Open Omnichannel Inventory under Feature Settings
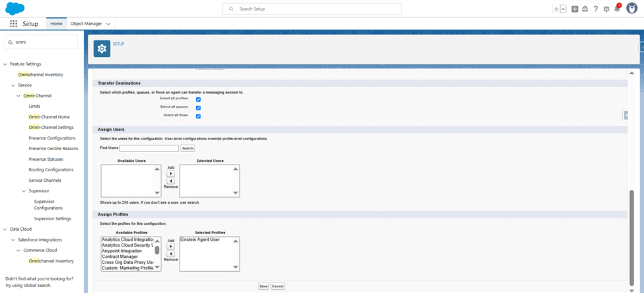The height and width of the screenshot is (293, 644). [41, 75]
